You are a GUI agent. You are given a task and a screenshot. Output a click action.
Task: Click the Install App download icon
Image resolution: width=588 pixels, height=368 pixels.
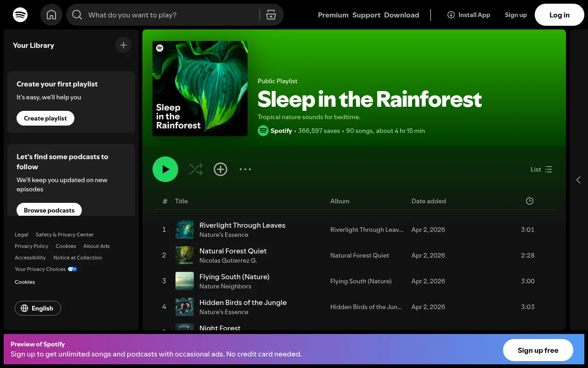[451, 15]
